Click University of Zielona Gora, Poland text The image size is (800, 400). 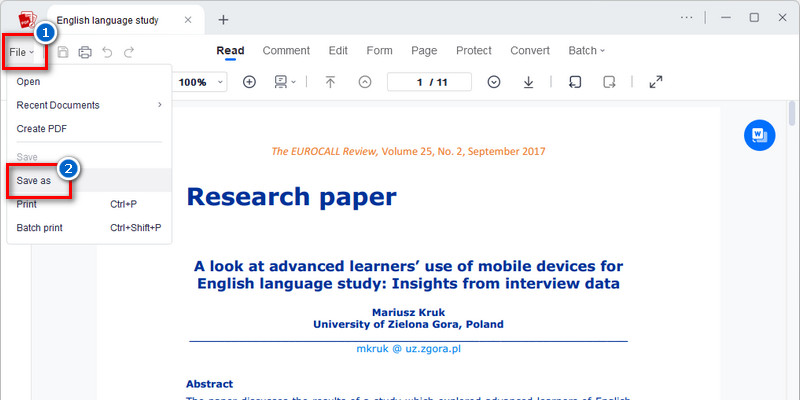click(408, 324)
